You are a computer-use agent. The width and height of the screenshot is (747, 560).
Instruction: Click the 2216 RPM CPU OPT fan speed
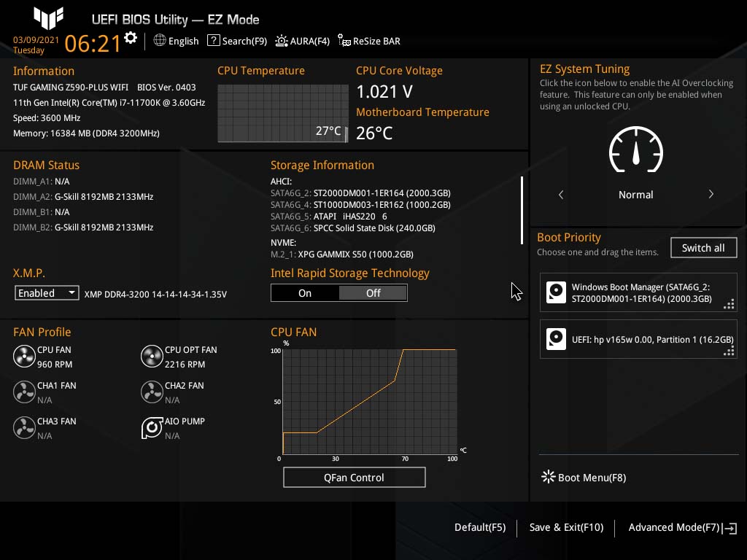[x=185, y=365]
